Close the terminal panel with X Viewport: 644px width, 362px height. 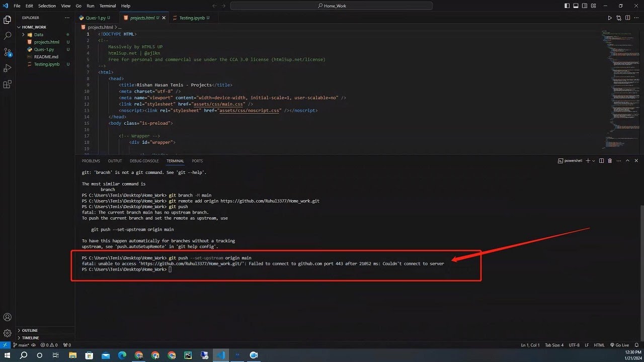(636, 161)
